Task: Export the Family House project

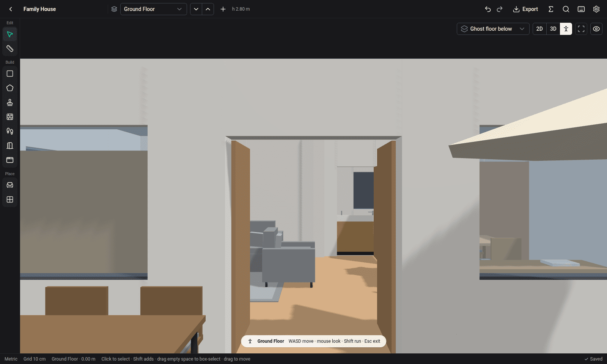Action: pyautogui.click(x=525, y=9)
